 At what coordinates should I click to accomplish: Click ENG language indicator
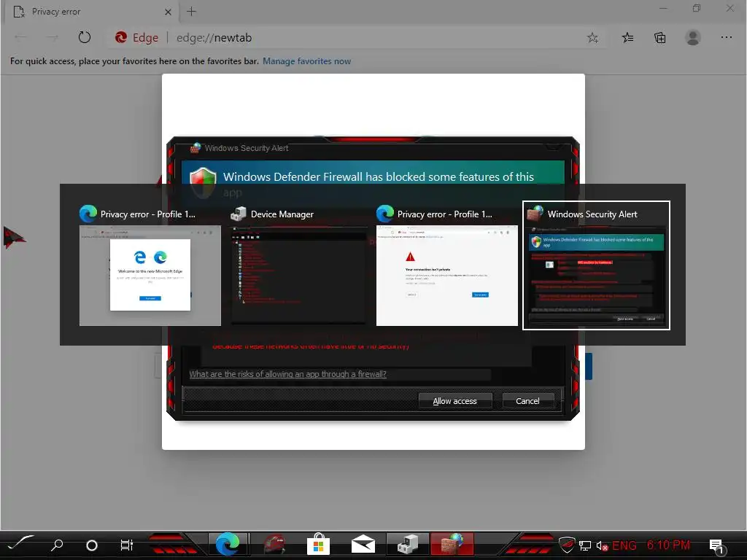(624, 545)
